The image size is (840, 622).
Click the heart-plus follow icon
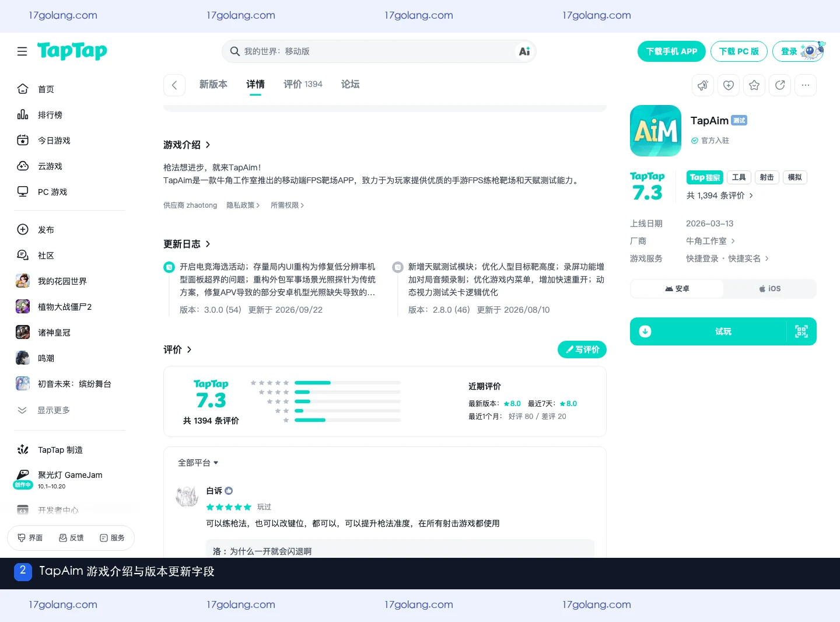coord(729,85)
